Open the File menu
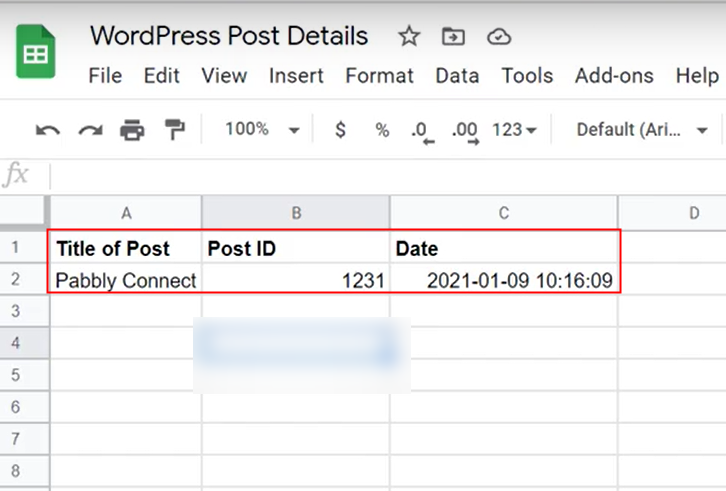This screenshot has height=491, width=726. click(105, 76)
